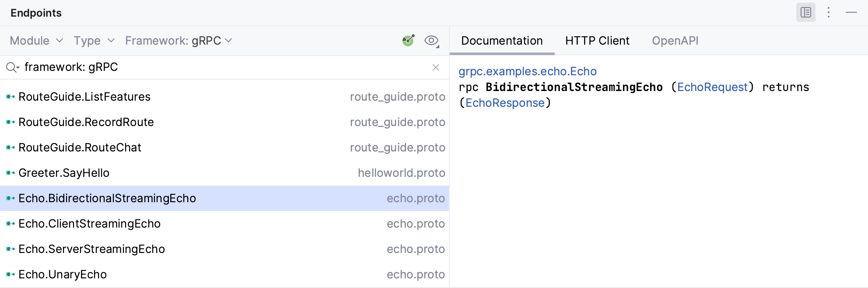Open the OpenAPI tab
The height and width of the screenshot is (288, 868).
click(x=675, y=41)
